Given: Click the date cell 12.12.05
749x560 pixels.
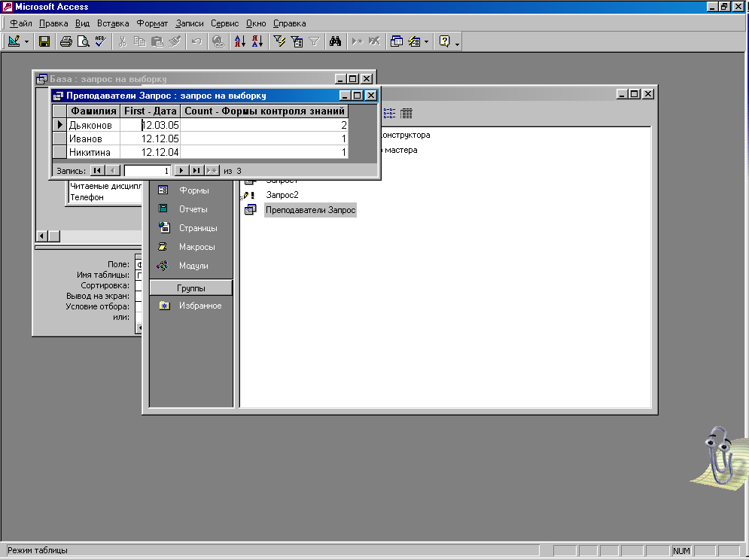Looking at the screenshot, I should pos(150,138).
